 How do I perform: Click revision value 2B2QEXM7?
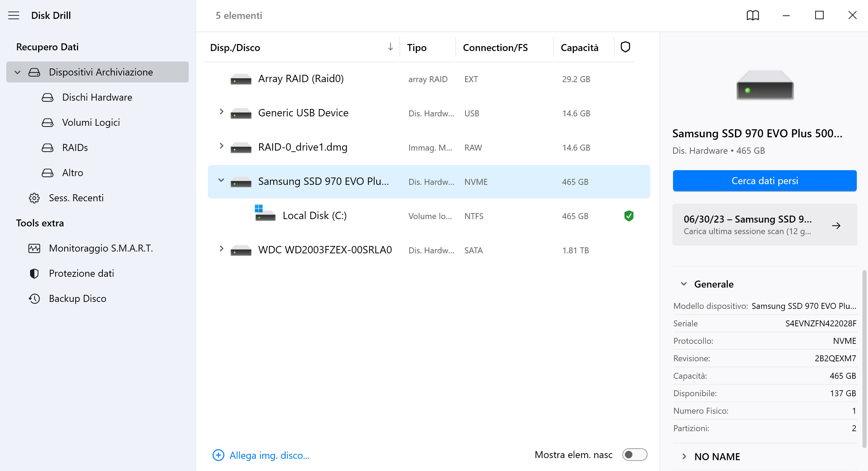pos(835,358)
